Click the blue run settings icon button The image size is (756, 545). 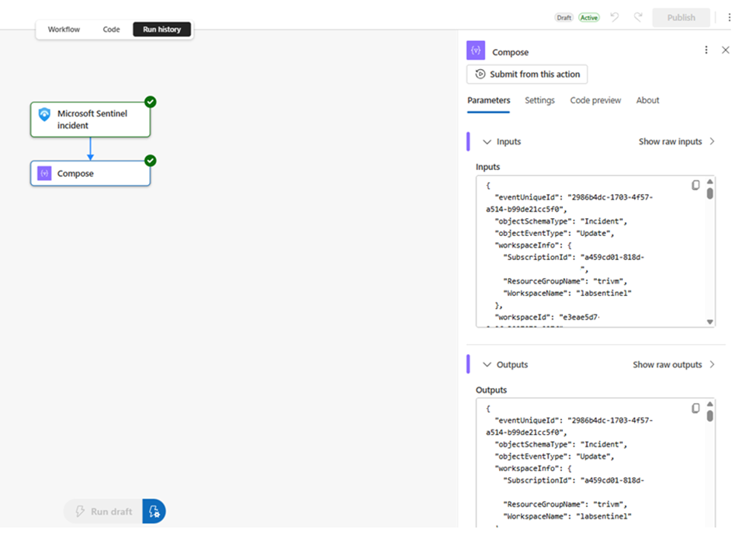coord(154,512)
